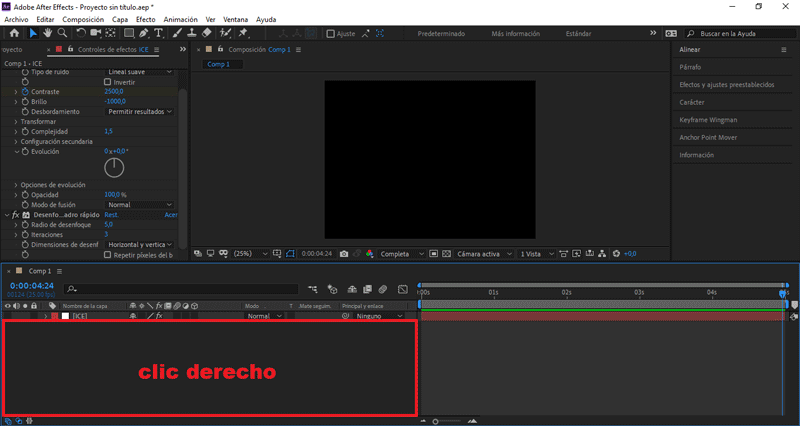
Task: Toggle the frame blending icon in timeline
Action: click(367, 289)
